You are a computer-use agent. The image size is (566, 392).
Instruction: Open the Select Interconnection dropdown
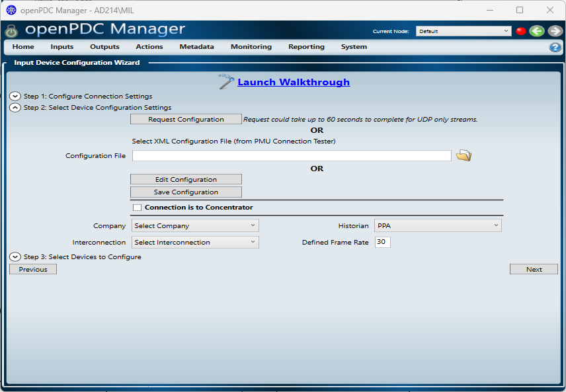pyautogui.click(x=195, y=243)
